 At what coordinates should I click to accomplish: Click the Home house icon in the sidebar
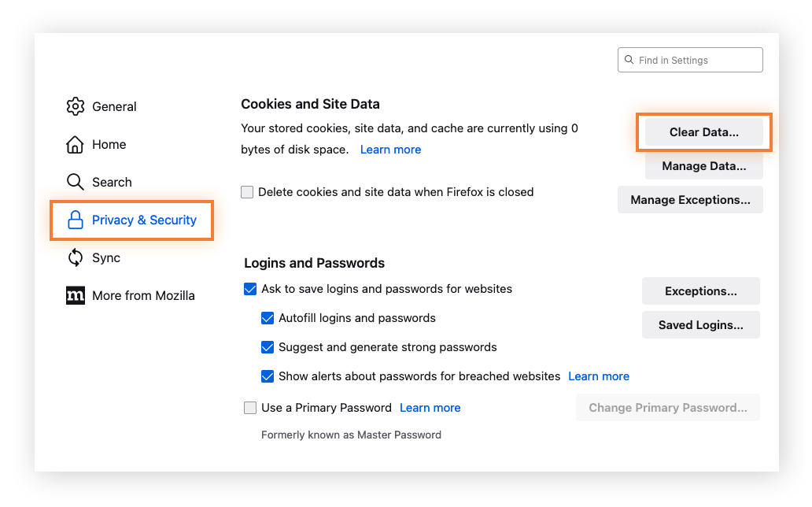point(76,144)
